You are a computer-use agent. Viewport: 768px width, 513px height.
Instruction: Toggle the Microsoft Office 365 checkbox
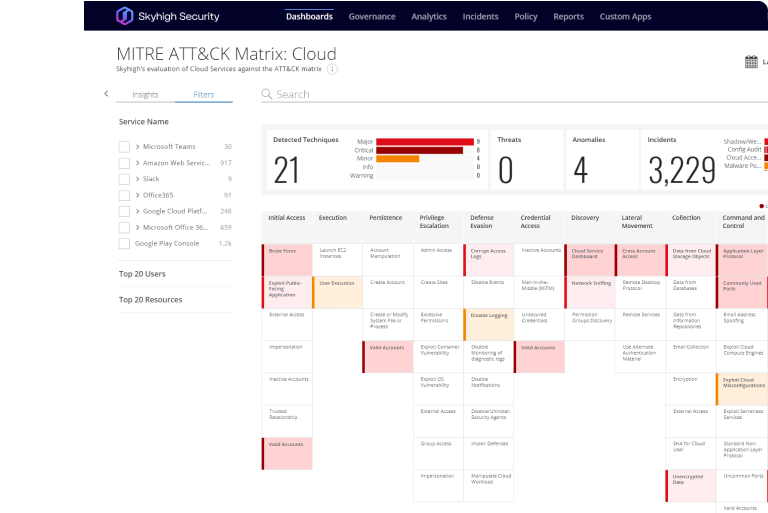tap(124, 227)
